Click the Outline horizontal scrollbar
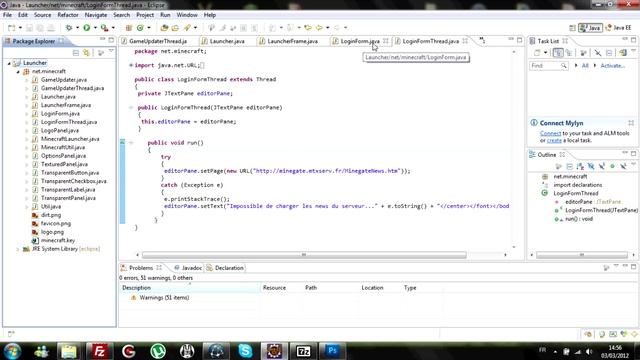 click(x=582, y=255)
